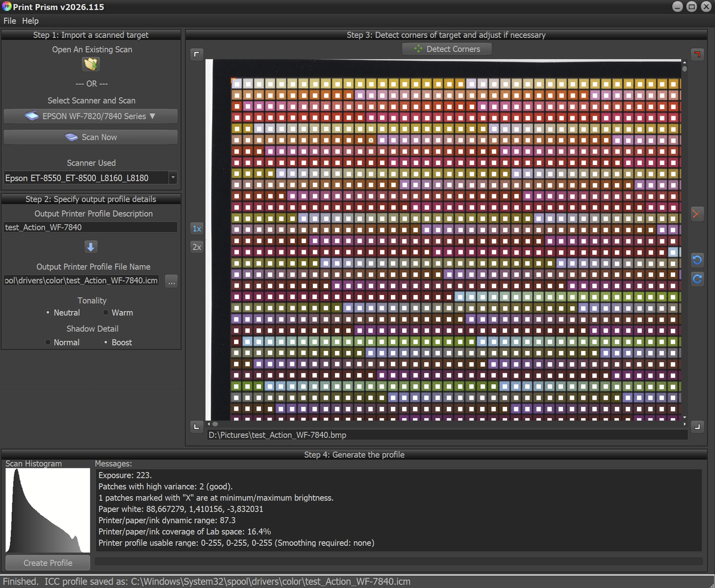Viewport: 715px width, 588px height.
Task: Set zoom to 2x
Action: [x=197, y=247]
